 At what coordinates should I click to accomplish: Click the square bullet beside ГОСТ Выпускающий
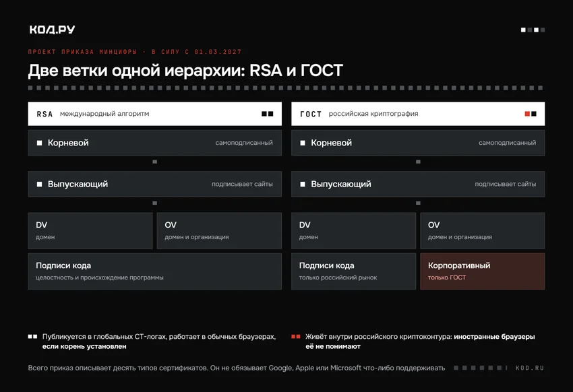303,185
